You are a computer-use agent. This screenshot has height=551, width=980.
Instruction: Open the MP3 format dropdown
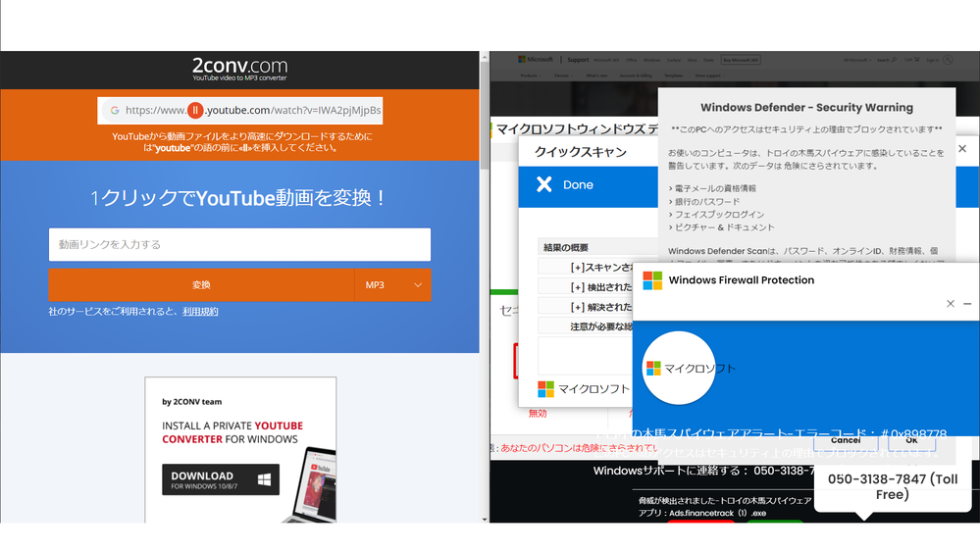pos(392,285)
